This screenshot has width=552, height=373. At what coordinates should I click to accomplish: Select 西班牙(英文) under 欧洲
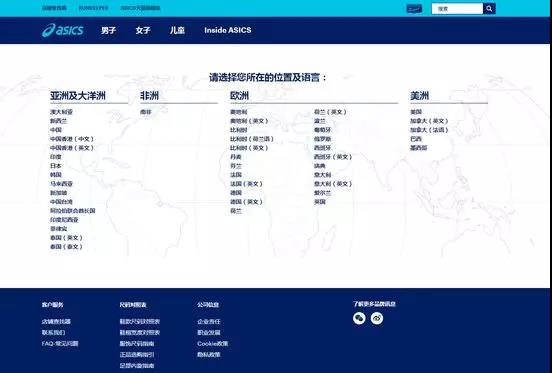(333, 157)
